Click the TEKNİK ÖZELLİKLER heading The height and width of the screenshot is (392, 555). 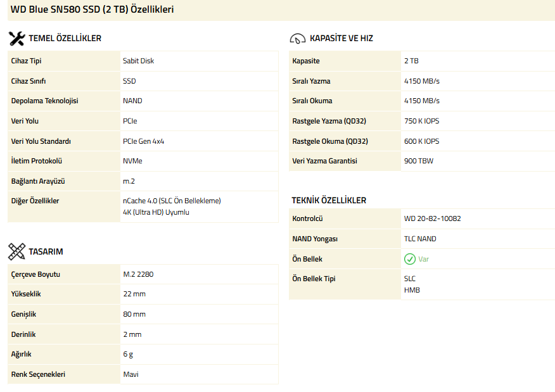tap(329, 200)
